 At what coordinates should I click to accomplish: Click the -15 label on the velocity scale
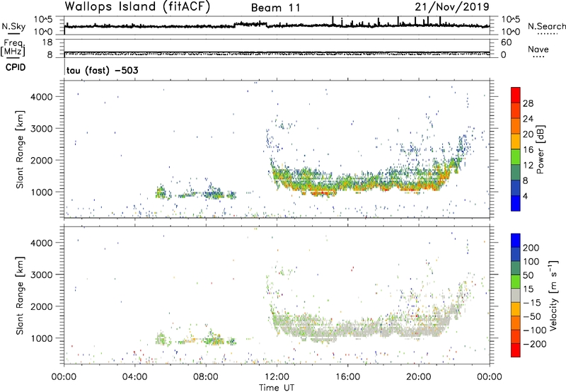click(x=531, y=303)
